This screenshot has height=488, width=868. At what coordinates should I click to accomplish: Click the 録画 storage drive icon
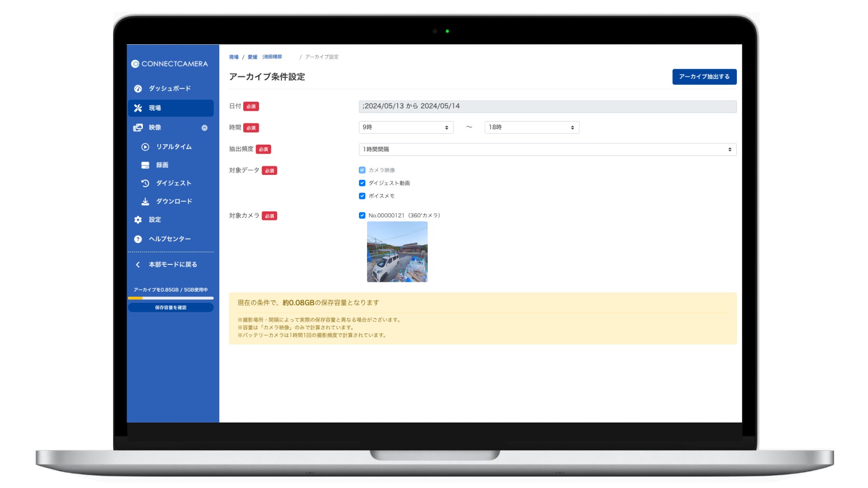[x=145, y=165]
